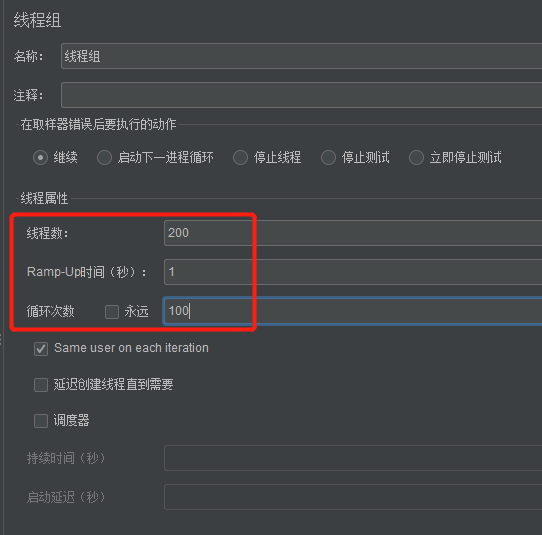Click the 持续时间（秒） input field

(353, 458)
